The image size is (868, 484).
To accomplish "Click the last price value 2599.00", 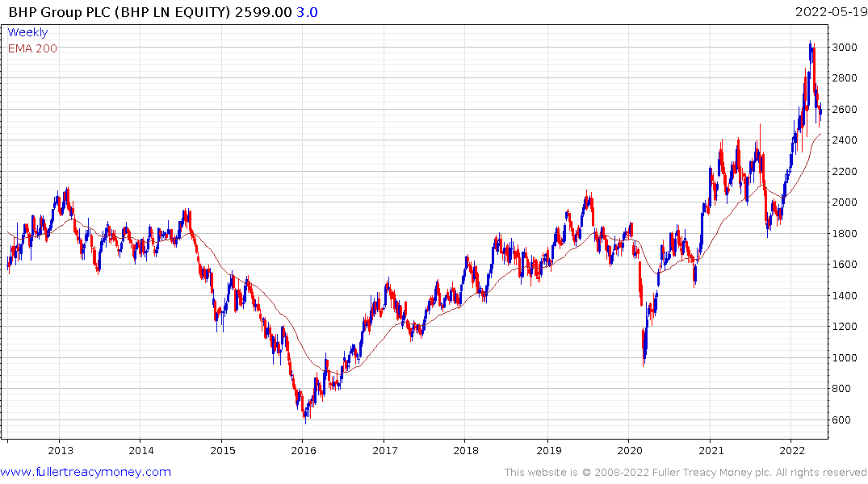I will click(263, 12).
